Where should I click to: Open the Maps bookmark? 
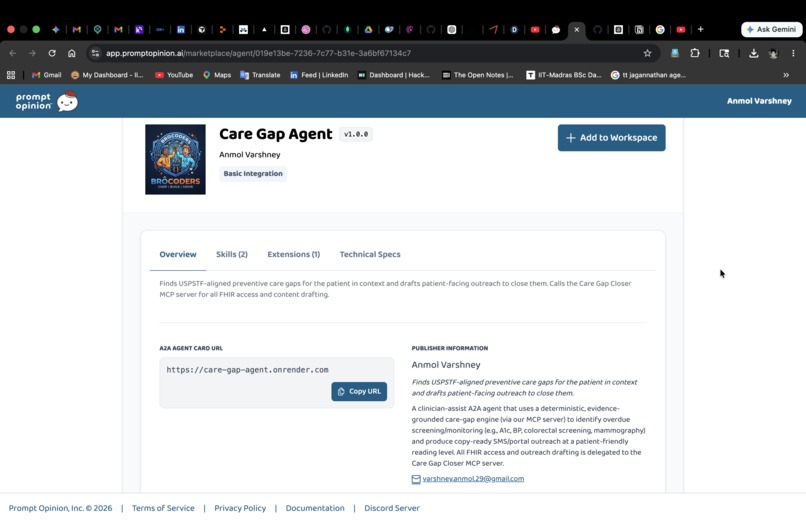pyautogui.click(x=217, y=75)
